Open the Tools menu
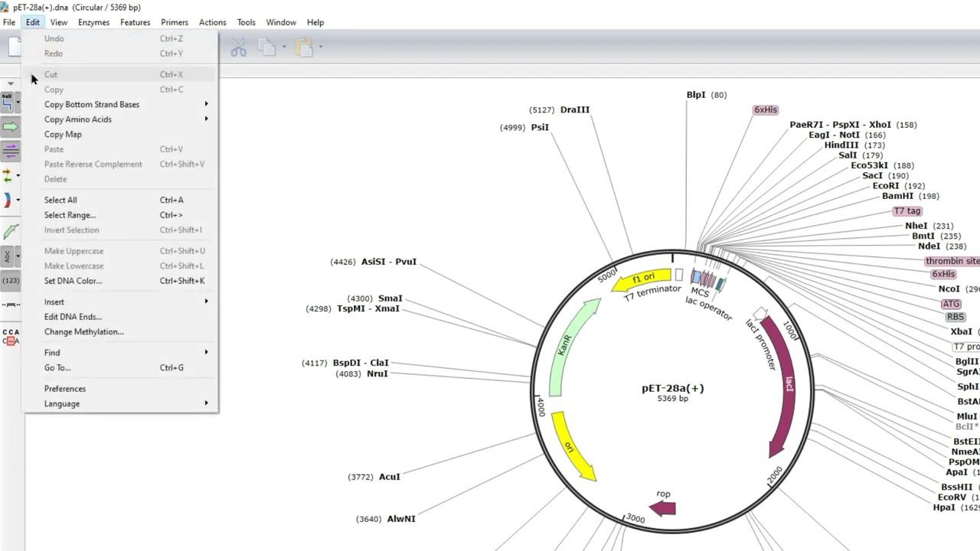The height and width of the screenshot is (551, 980). (246, 22)
